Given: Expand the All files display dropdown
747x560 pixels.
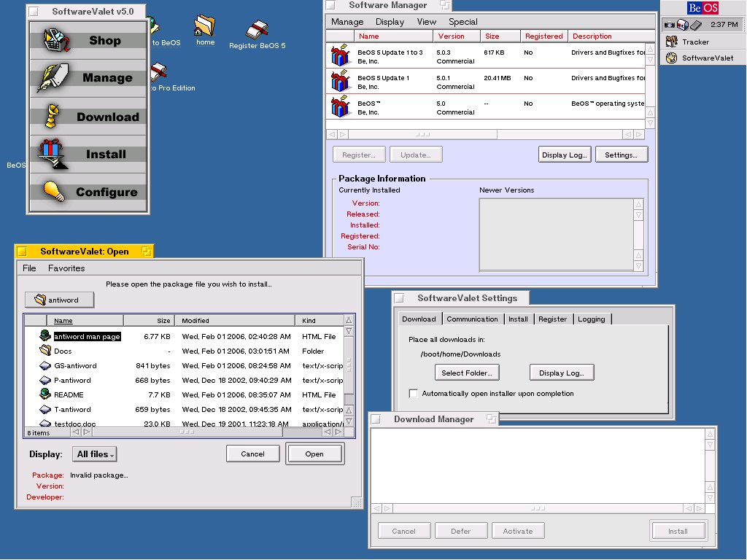Looking at the screenshot, I should point(94,454).
